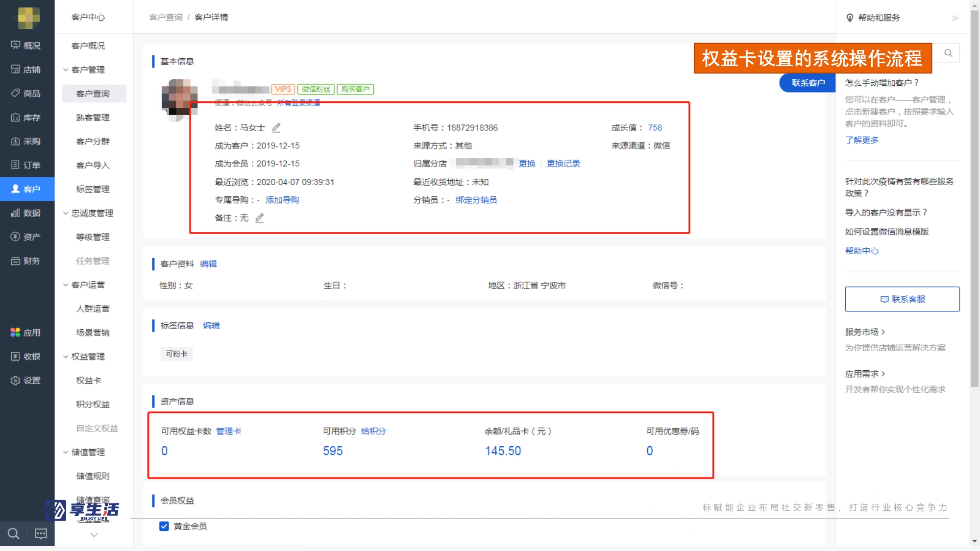Viewport: 980px width, 551px height.
Task: Open 了解更多 help link
Action: pyautogui.click(x=861, y=140)
